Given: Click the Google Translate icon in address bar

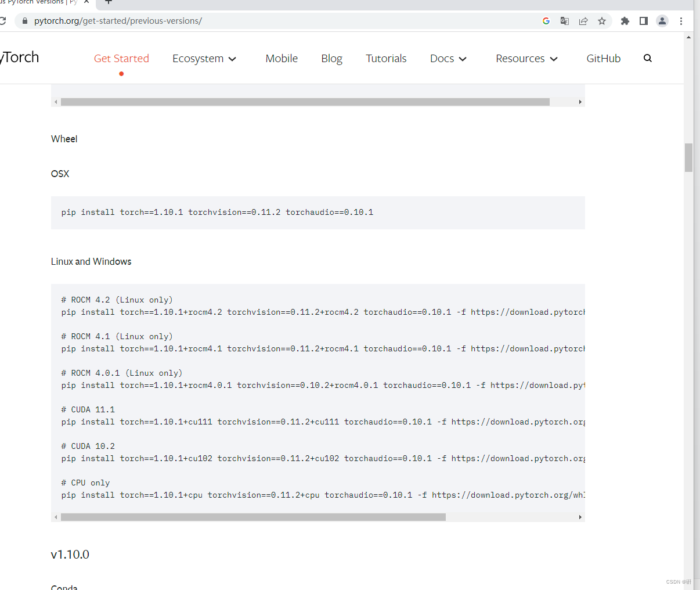Looking at the screenshot, I should coord(564,21).
